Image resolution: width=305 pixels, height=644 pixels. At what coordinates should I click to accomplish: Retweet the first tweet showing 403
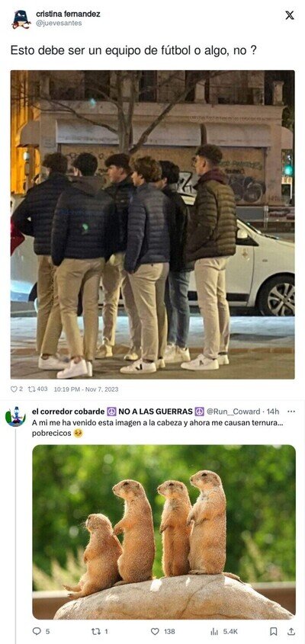tap(31, 389)
